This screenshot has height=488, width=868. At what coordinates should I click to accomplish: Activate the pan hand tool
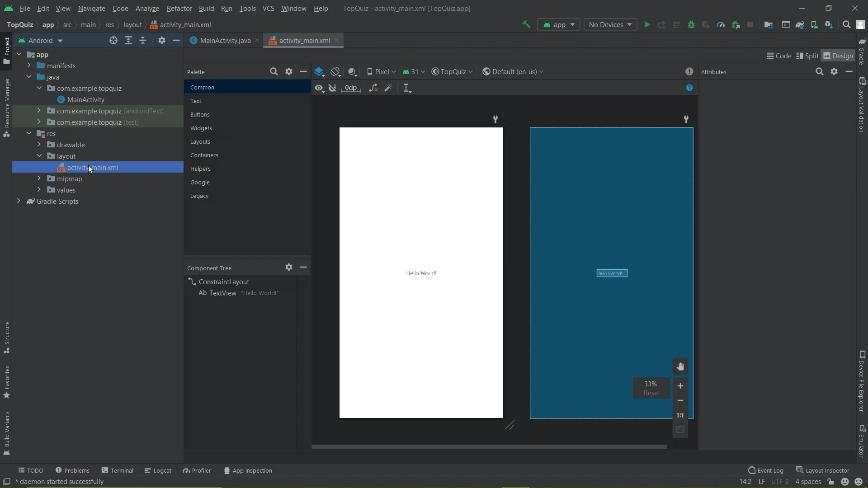680,367
